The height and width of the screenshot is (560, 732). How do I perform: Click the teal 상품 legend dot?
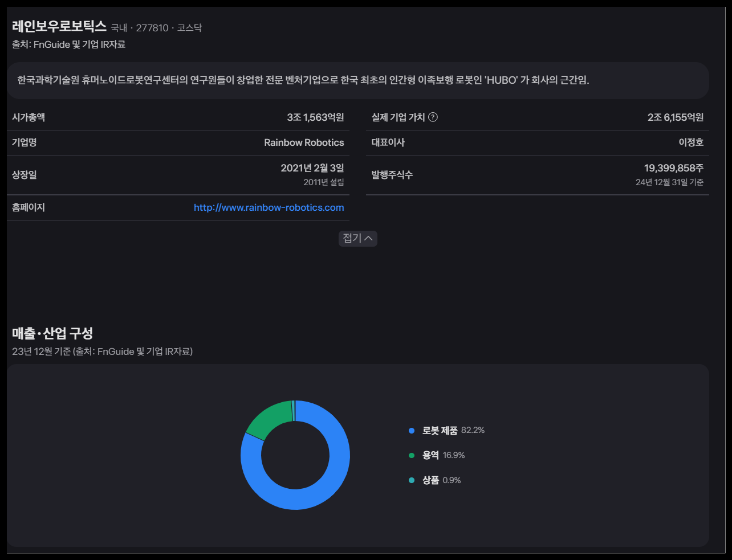[412, 481]
